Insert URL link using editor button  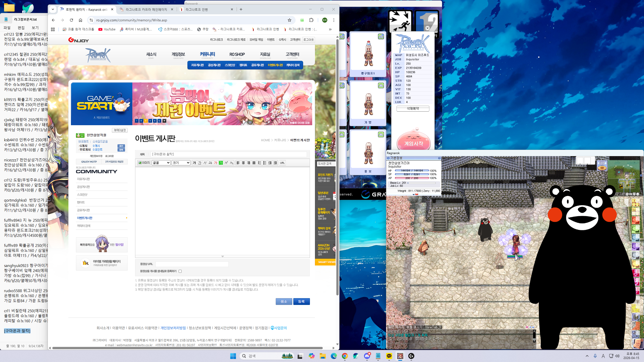tap(282, 163)
